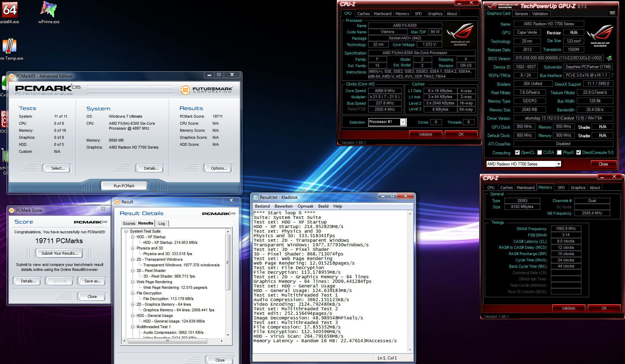This screenshot has height=364, width=625.
Task: Toggle OpenCL checkbox in GPU-Z
Action: point(517,152)
